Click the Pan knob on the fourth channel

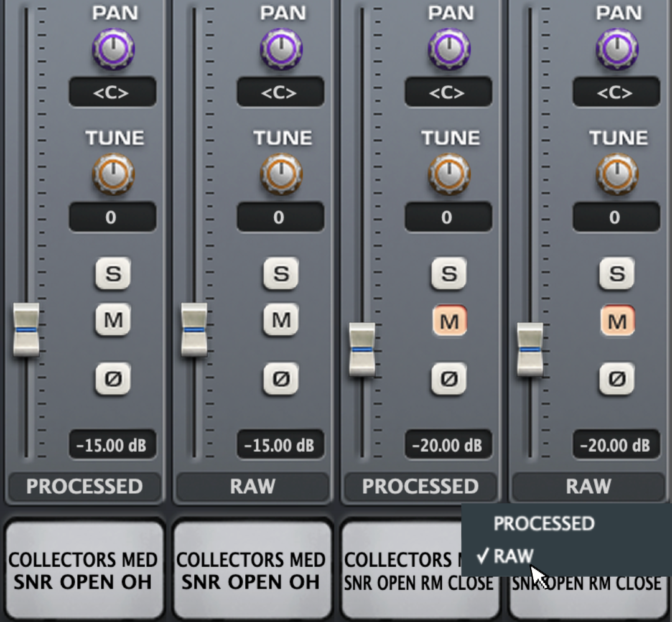617,49
